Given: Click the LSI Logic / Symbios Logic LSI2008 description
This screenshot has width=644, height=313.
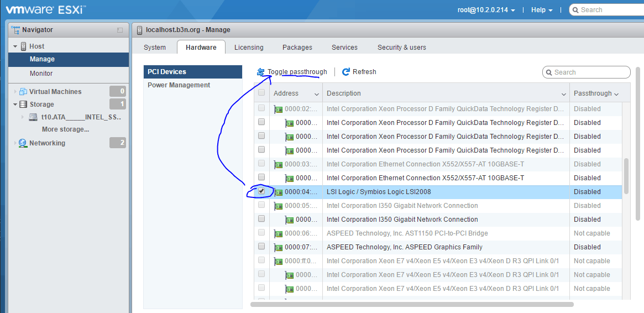Looking at the screenshot, I should coord(379,192).
